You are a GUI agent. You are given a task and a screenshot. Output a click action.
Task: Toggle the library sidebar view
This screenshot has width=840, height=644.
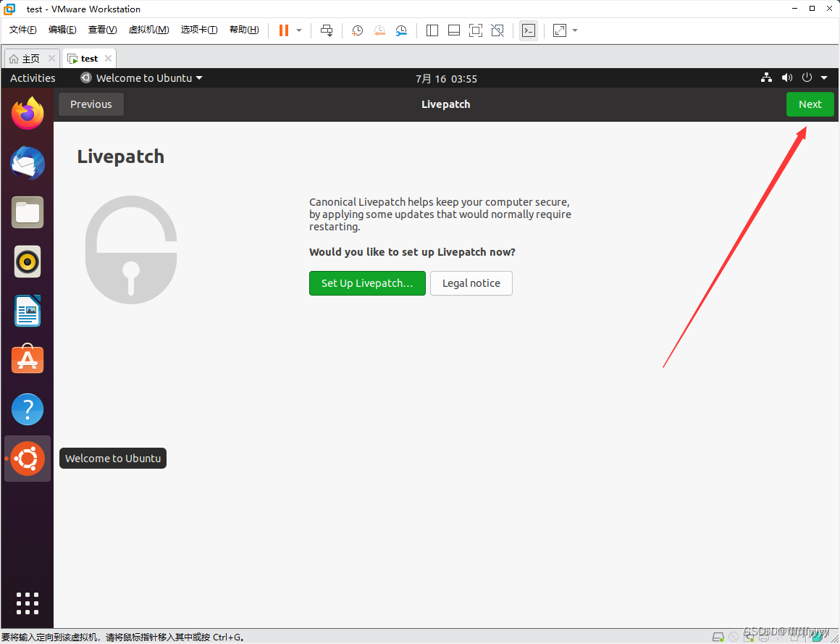432,30
